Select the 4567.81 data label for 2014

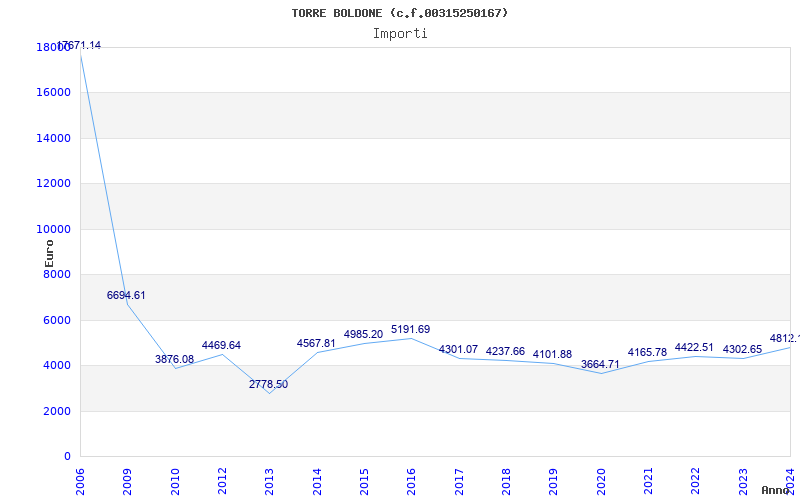pyautogui.click(x=316, y=344)
